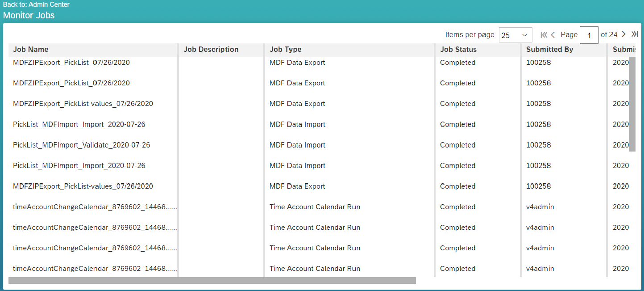Image resolution: width=644 pixels, height=291 pixels.
Task: Click the Submitted By column header
Action: pyautogui.click(x=549, y=50)
